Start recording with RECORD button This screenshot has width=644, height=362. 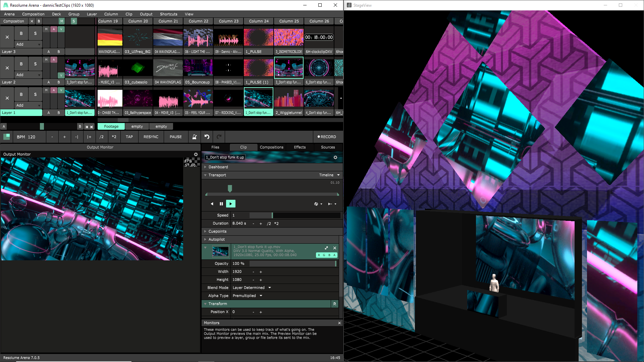coord(327,137)
